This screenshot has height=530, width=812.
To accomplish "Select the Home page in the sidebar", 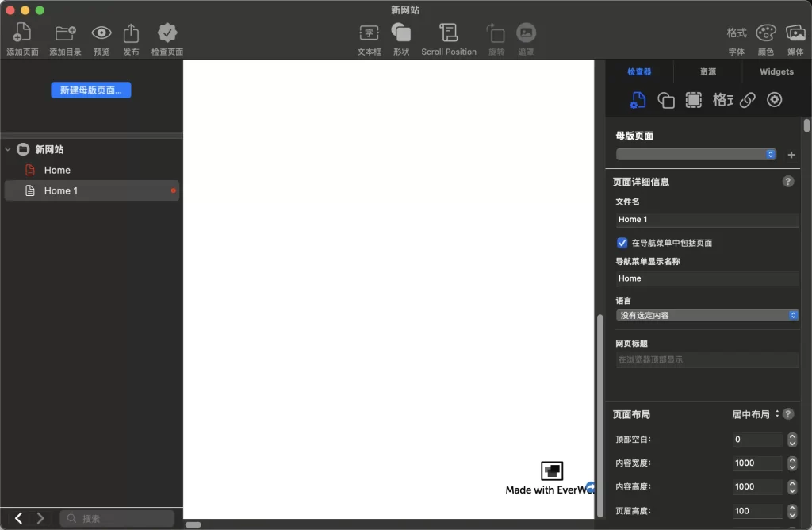I will (x=91, y=170).
